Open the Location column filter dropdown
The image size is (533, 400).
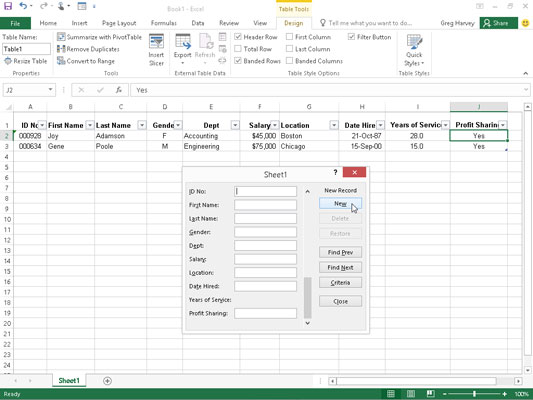(x=334, y=125)
